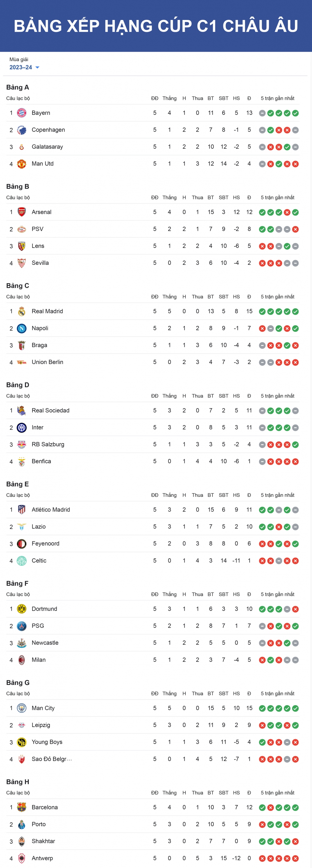Click the Barcelona crest icon
312x868 pixels.
point(22,807)
